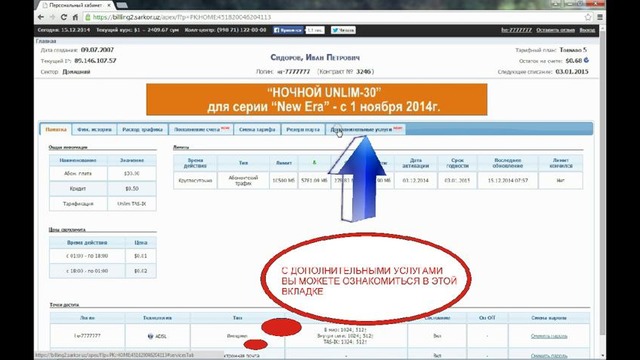Open the Смена тарифа tab

click(x=257, y=129)
